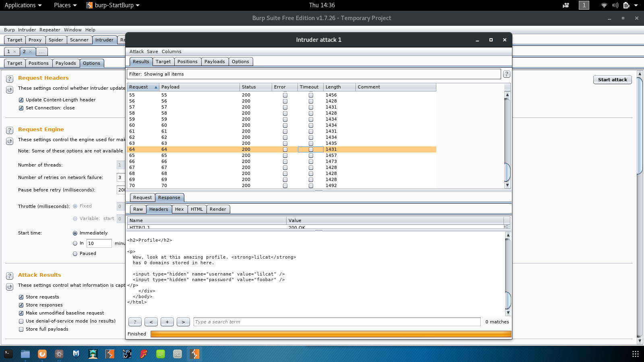Open the Save menu in attack window
Viewport: 644px width, 362px height.
click(x=153, y=51)
